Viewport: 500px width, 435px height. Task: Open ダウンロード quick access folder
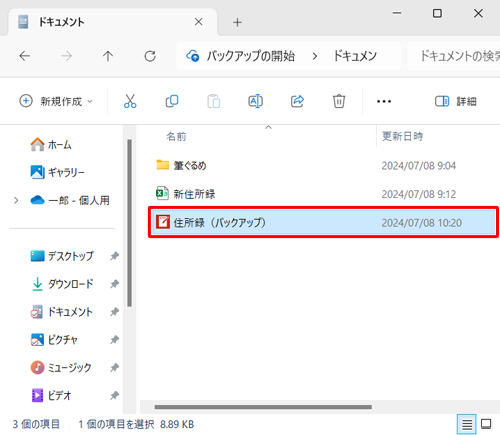coord(62,284)
